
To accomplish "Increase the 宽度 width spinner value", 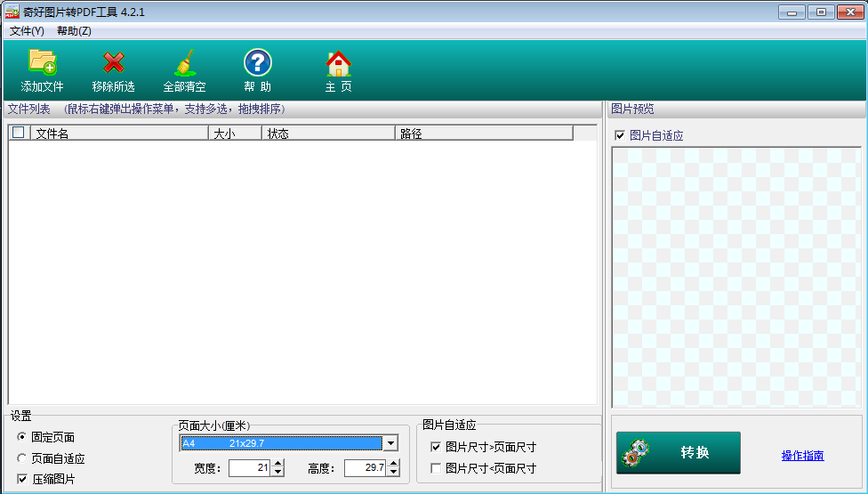I will (x=277, y=463).
